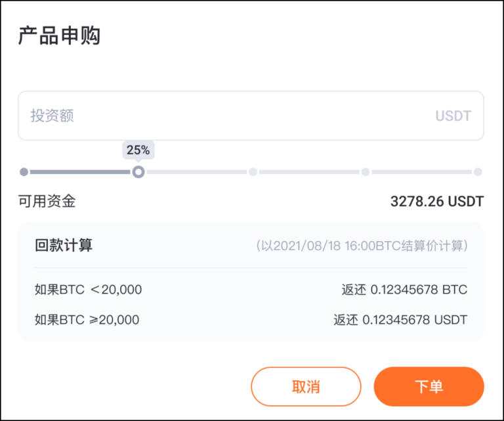Click the 回款计算 repayment calculation heading

pyautogui.click(x=64, y=246)
